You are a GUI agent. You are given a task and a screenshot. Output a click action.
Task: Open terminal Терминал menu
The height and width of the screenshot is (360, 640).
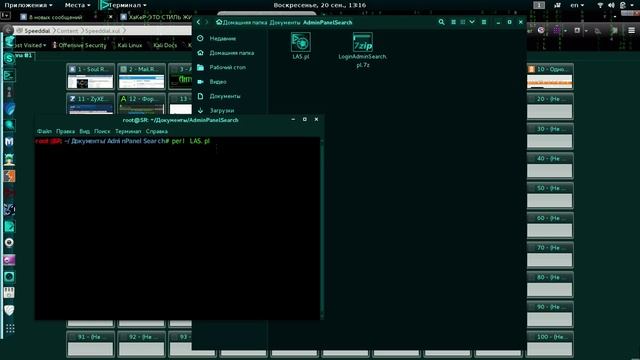click(128, 131)
